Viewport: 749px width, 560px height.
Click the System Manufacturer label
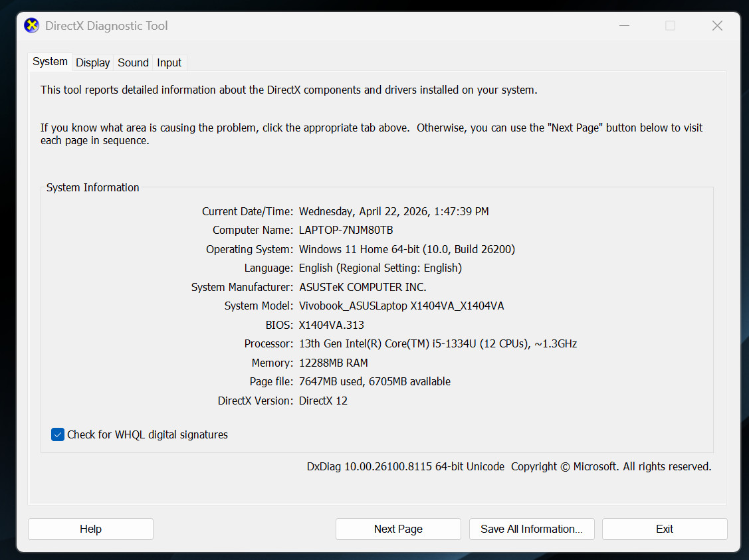click(x=242, y=287)
